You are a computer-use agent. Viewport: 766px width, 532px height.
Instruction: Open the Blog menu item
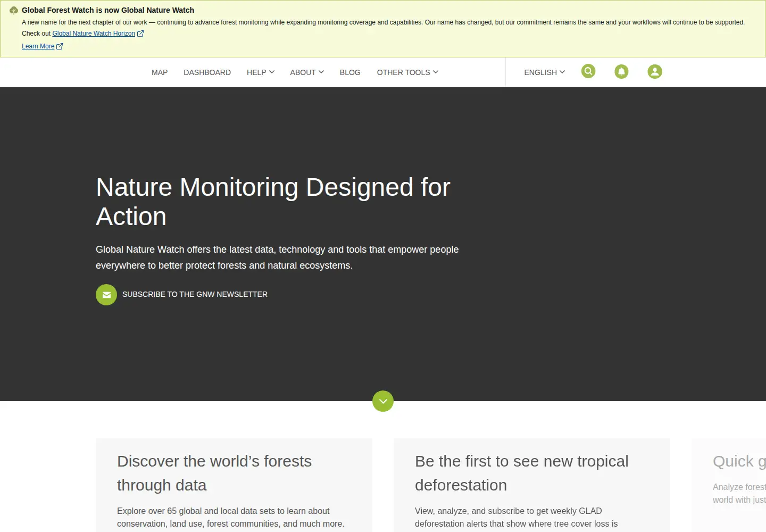[x=350, y=72]
